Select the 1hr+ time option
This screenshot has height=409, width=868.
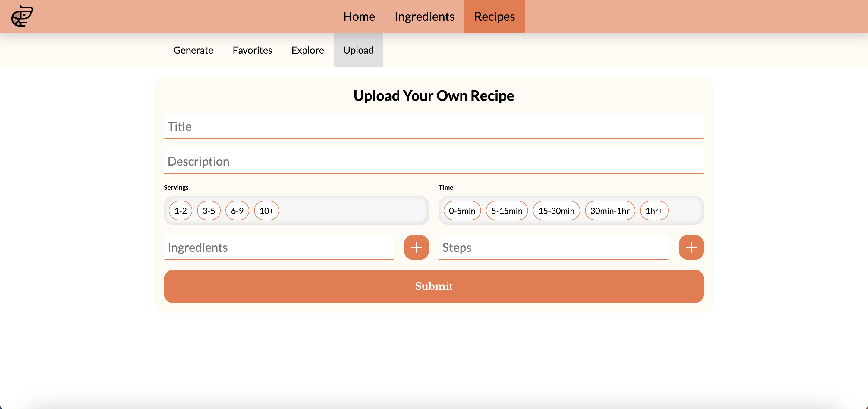pyautogui.click(x=654, y=211)
